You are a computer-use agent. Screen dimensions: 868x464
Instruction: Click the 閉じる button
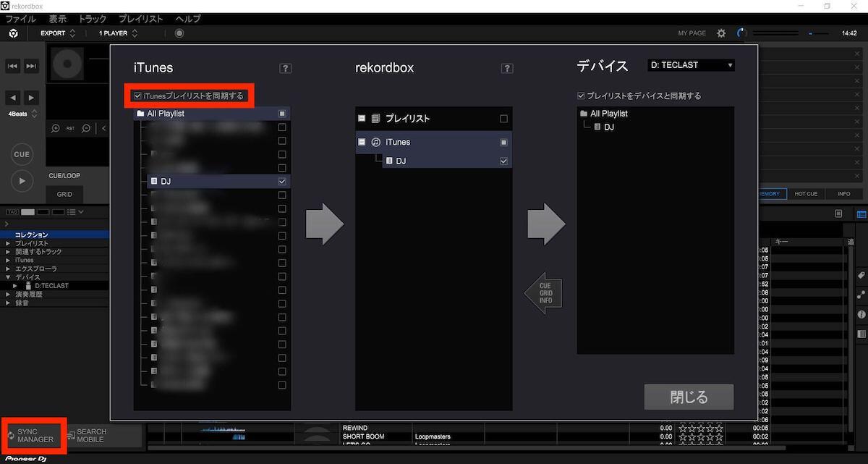pyautogui.click(x=689, y=397)
